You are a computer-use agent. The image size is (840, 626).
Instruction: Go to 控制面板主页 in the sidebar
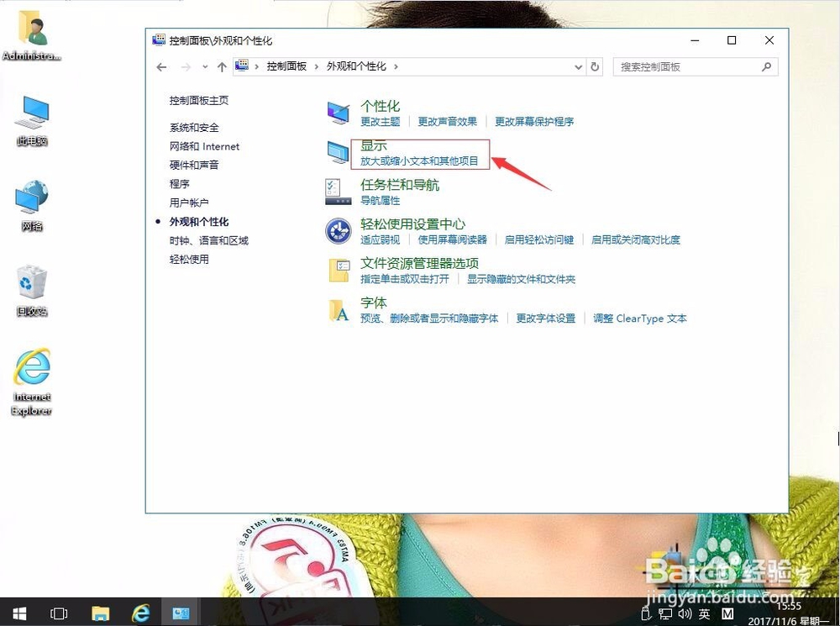tap(199, 100)
